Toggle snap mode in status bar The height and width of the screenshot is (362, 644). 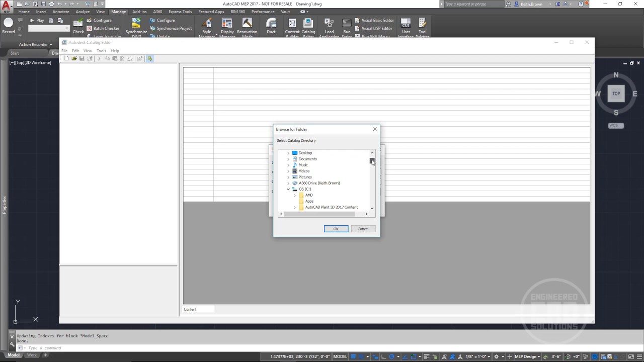pyautogui.click(x=361, y=356)
